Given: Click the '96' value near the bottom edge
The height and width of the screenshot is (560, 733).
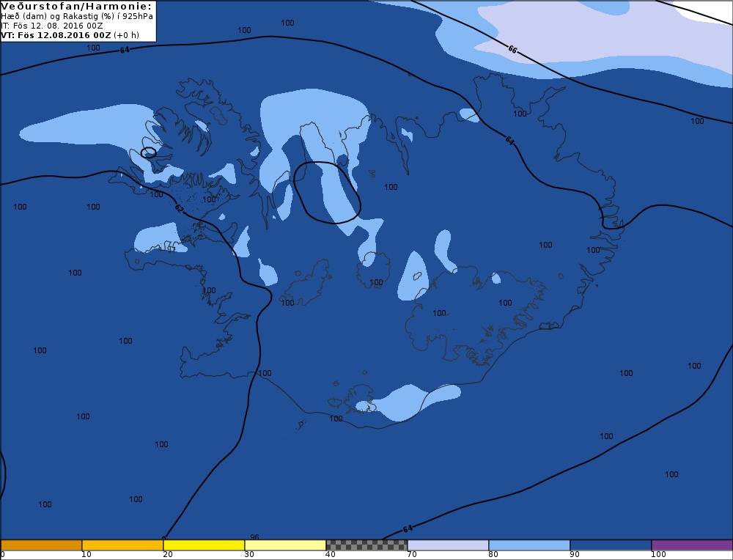Looking at the screenshot, I should point(255,537).
